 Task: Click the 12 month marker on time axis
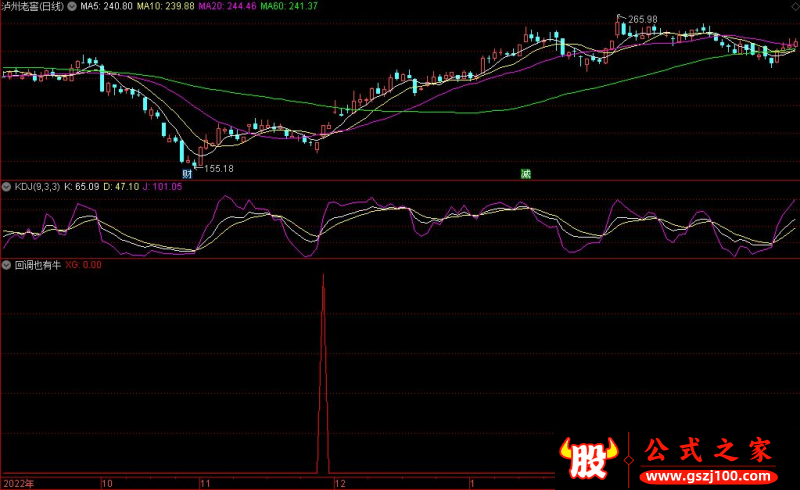click(x=340, y=482)
